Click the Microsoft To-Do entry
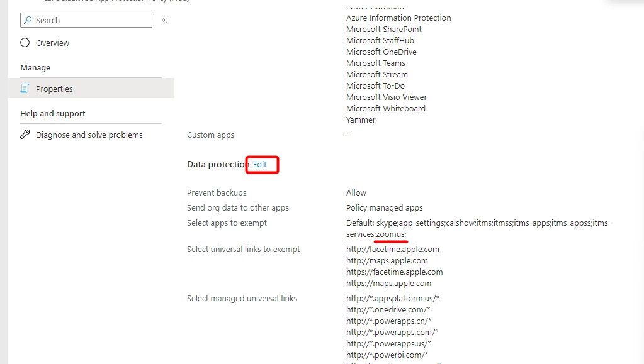 click(375, 85)
